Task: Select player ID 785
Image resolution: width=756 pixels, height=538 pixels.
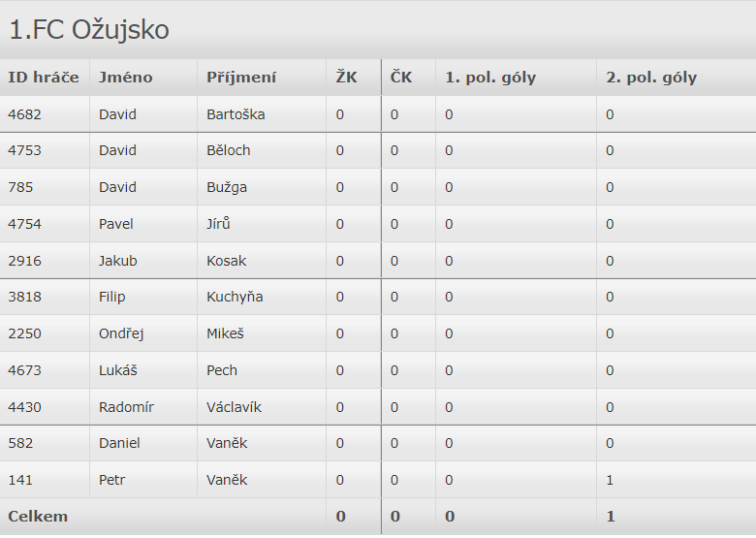Action: (20, 187)
